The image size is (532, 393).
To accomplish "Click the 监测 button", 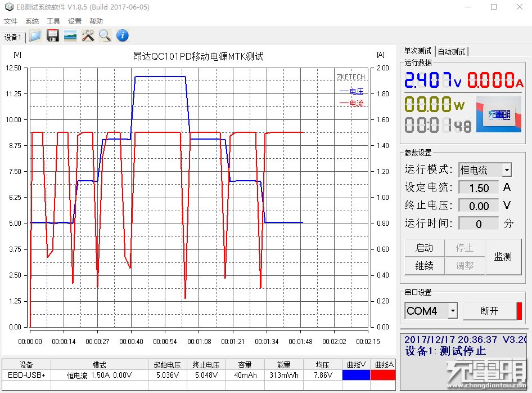I will coord(503,257).
